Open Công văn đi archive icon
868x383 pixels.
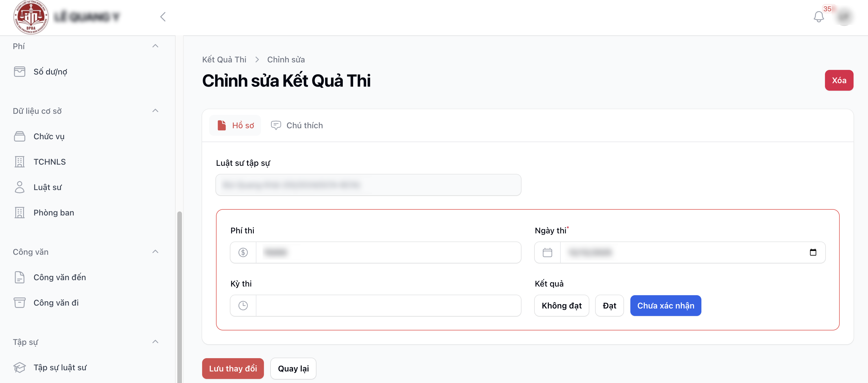point(20,303)
